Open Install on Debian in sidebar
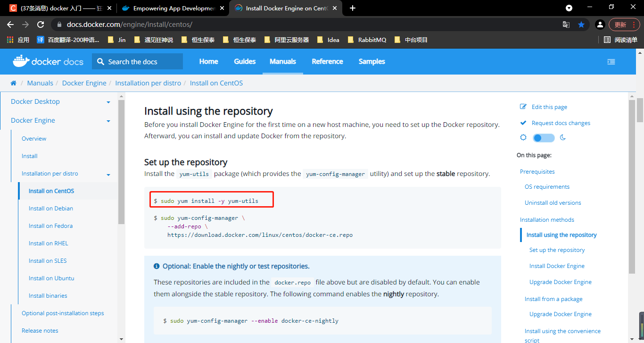Image resolution: width=644 pixels, height=343 pixels. point(51,209)
